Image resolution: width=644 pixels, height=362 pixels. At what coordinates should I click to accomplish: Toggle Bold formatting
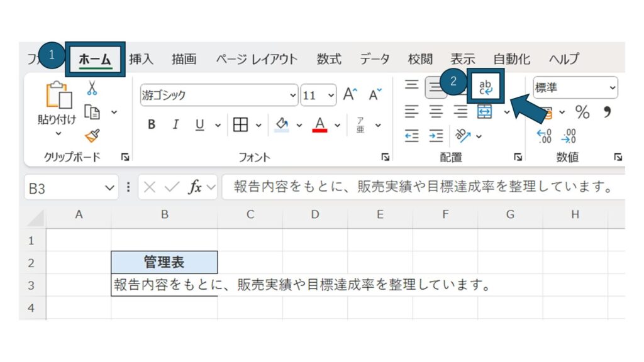point(152,124)
